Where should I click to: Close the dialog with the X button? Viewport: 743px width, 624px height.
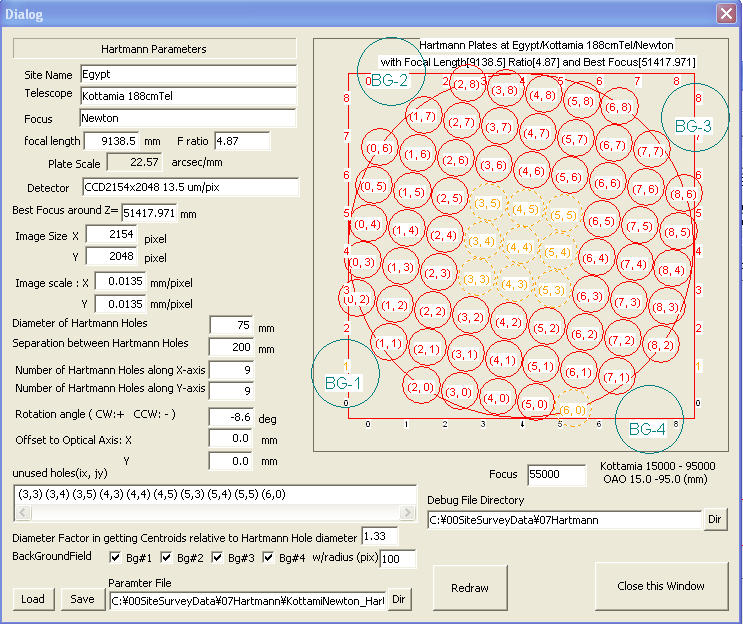tap(726, 13)
